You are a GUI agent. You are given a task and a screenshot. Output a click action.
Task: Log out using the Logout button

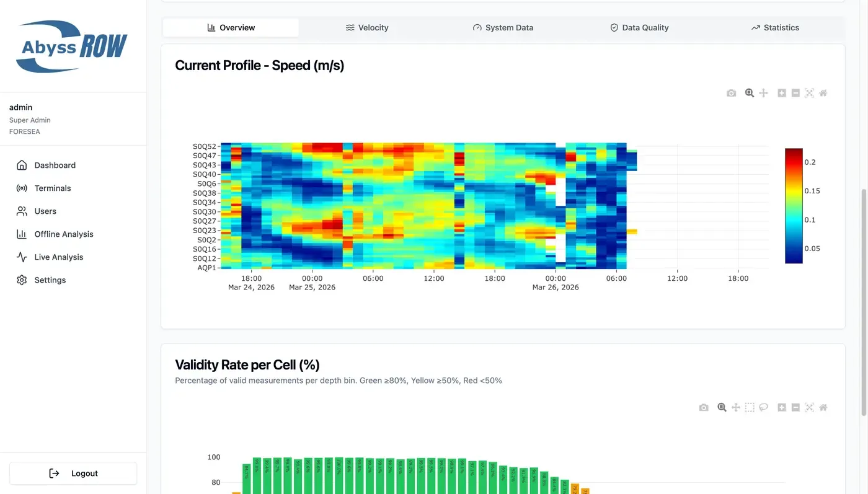coord(73,473)
